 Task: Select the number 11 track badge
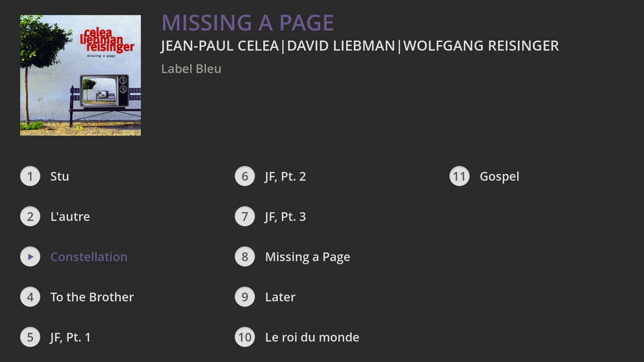pyautogui.click(x=459, y=176)
